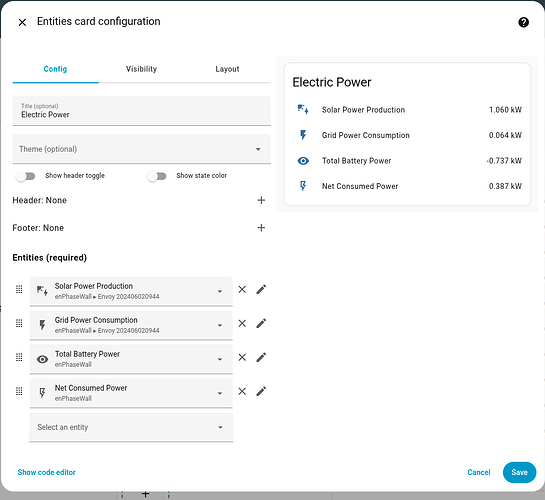Image resolution: width=545 pixels, height=500 pixels.
Task: Add a footer with the plus icon
Action: [x=261, y=228]
